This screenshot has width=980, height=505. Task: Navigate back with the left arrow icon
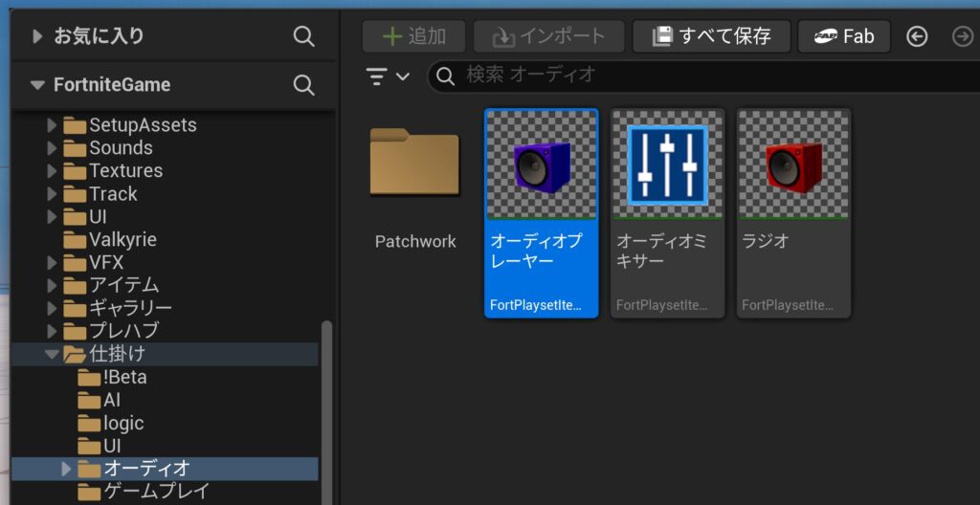(x=917, y=37)
